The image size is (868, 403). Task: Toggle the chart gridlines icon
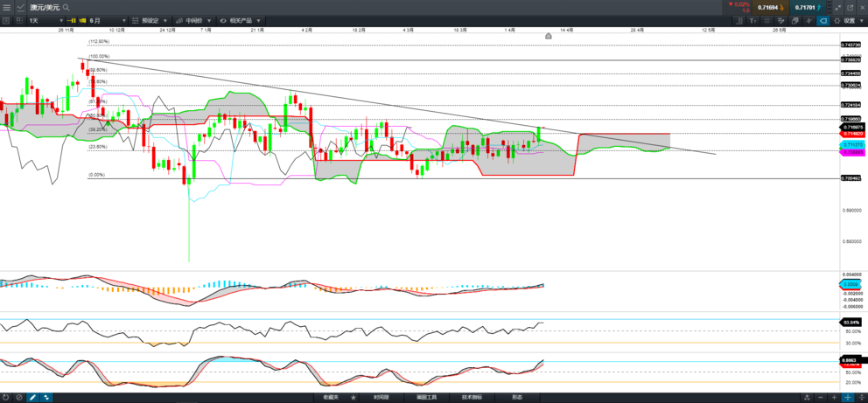pos(766,20)
